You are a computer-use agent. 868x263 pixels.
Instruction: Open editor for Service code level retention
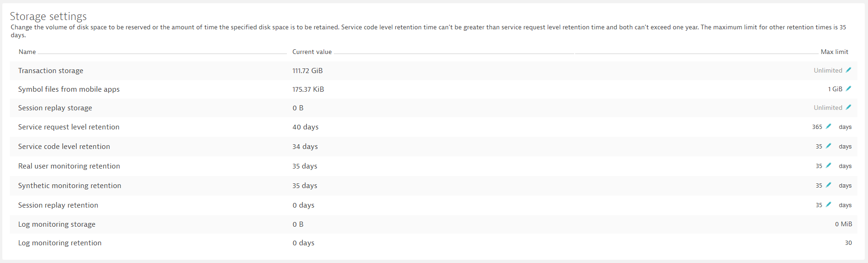tap(828, 146)
